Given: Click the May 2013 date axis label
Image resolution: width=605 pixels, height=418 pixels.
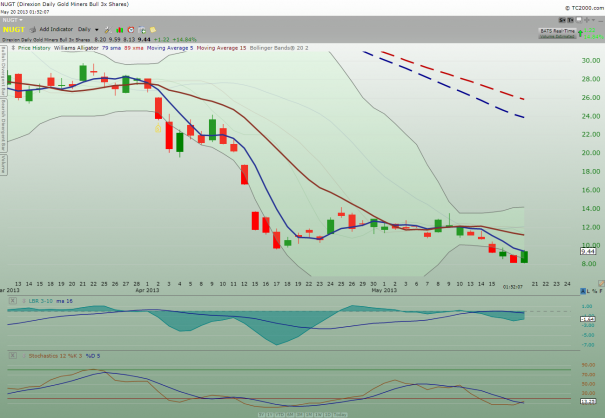Looking at the screenshot, I should click(x=384, y=290).
